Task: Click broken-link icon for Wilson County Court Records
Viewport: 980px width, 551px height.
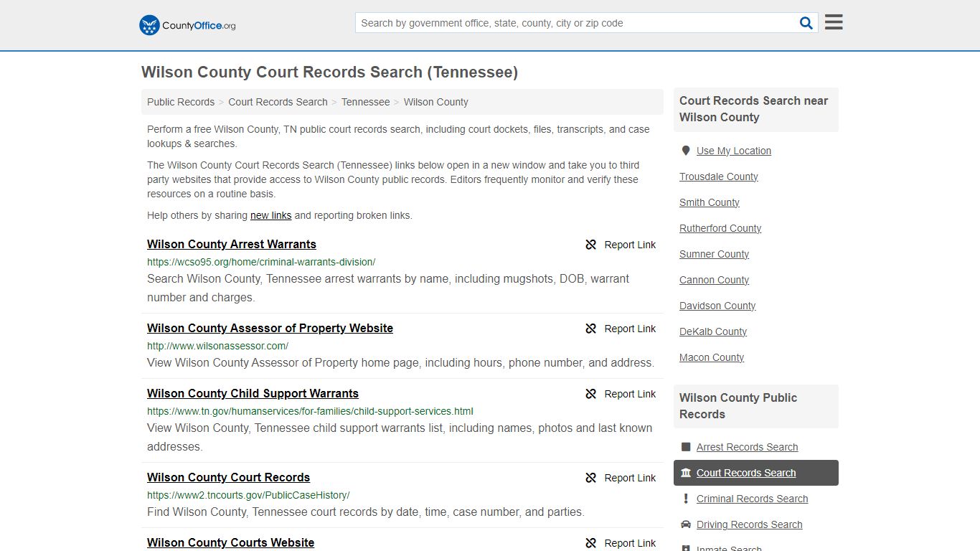Action: (591, 478)
